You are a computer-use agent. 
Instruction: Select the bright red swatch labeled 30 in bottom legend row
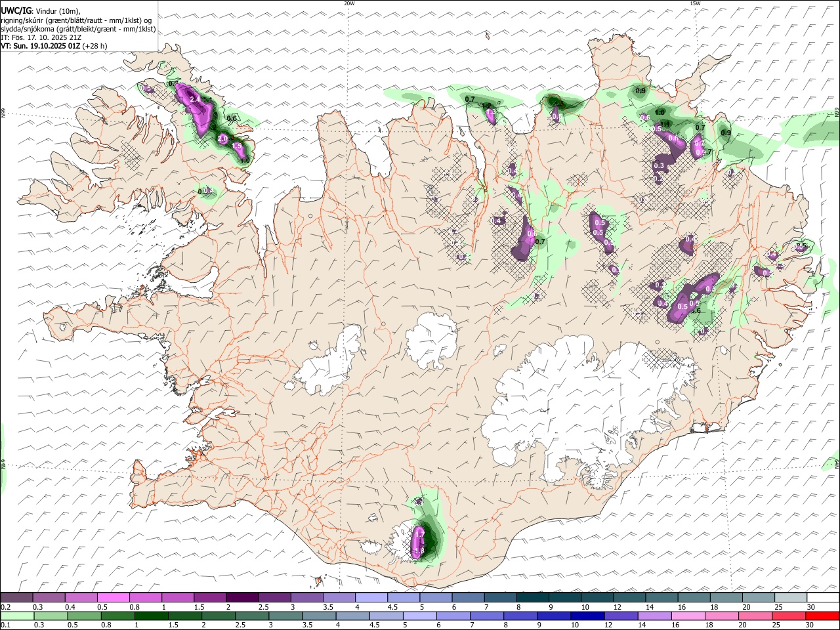pyautogui.click(x=822, y=616)
